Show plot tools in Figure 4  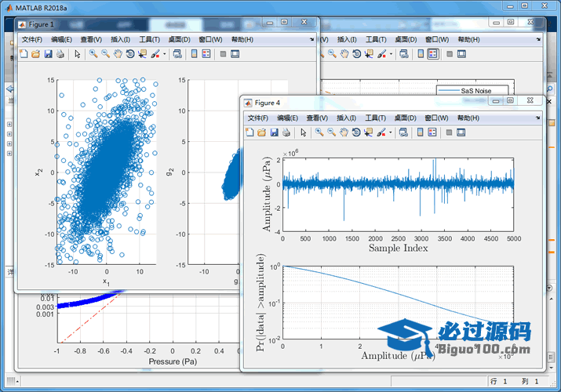coord(461,132)
